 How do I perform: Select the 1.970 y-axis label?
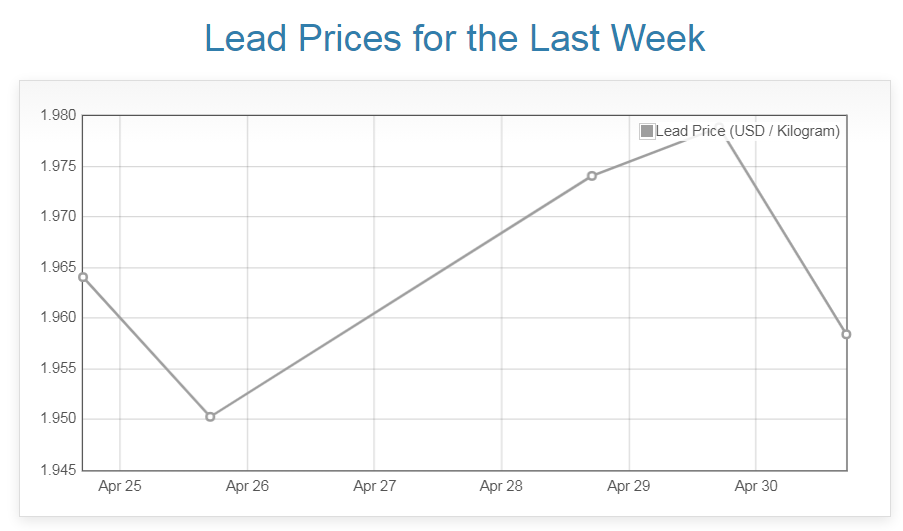(x=58, y=217)
